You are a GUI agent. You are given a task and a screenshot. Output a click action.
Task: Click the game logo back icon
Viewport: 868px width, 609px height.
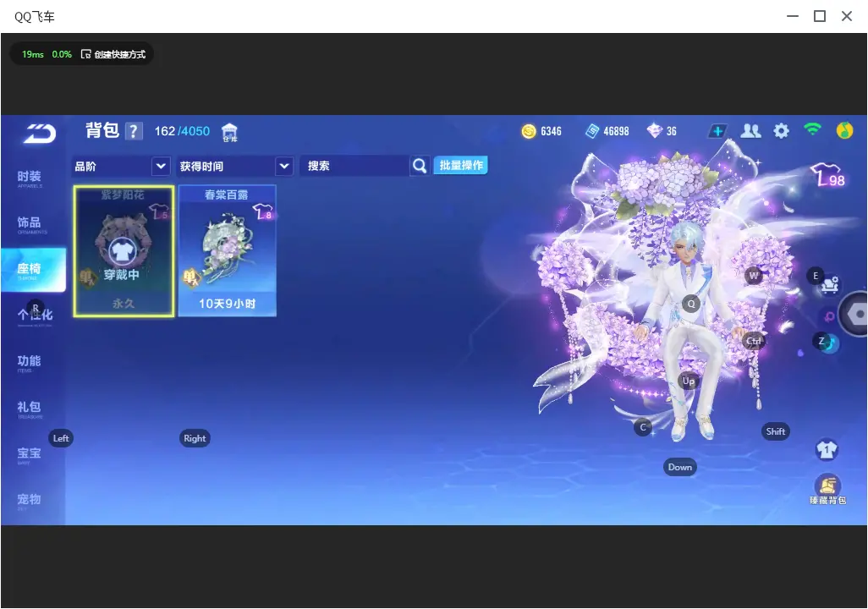(39, 133)
